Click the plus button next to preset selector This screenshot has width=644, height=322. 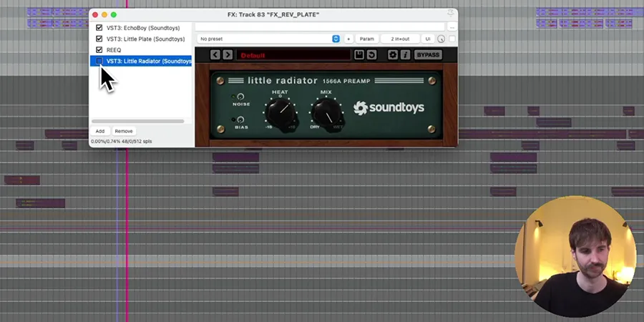tap(348, 39)
